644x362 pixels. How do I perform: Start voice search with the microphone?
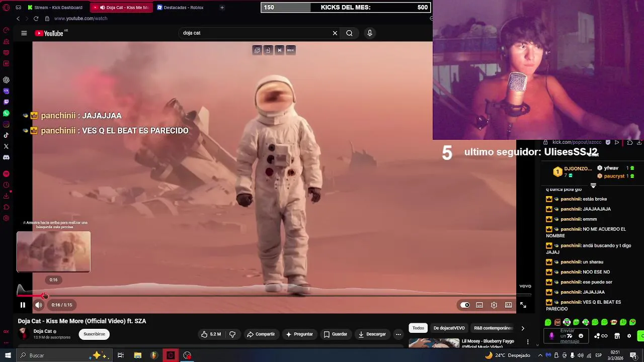pyautogui.click(x=370, y=33)
